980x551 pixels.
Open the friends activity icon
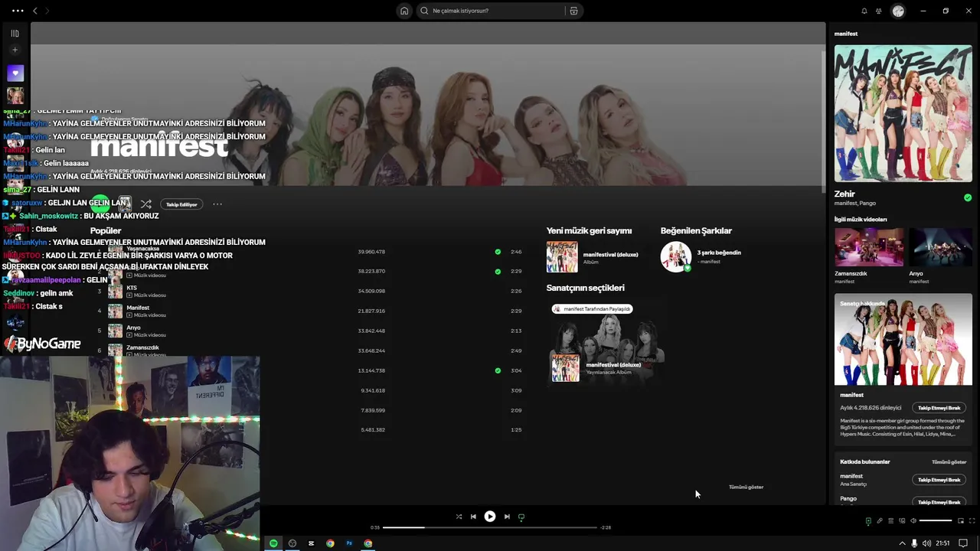879,11
